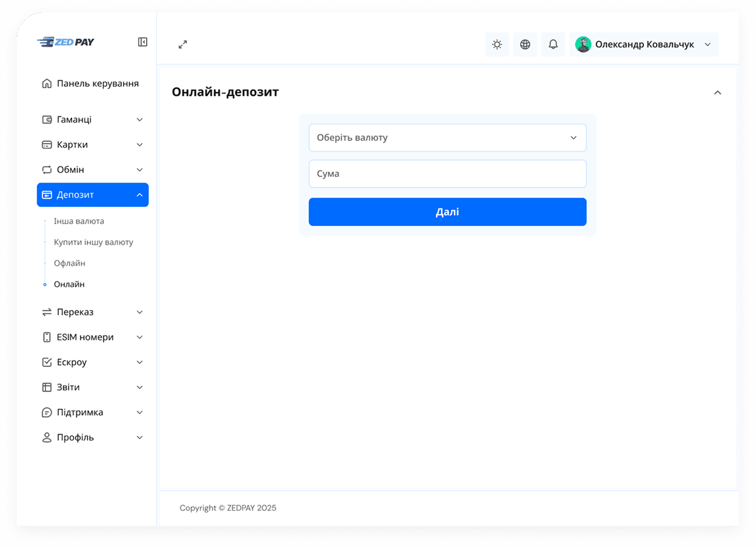Screen dimensions: 756x547
Task: Expand the ESIM номери chevron
Action: pos(140,338)
